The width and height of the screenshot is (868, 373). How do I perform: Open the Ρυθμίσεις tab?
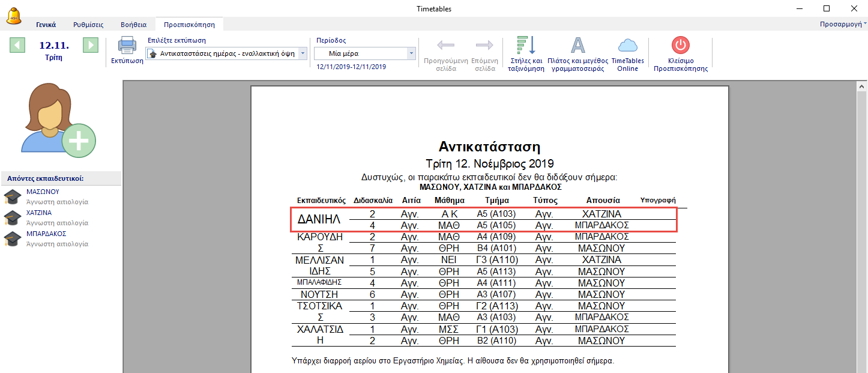tap(88, 25)
